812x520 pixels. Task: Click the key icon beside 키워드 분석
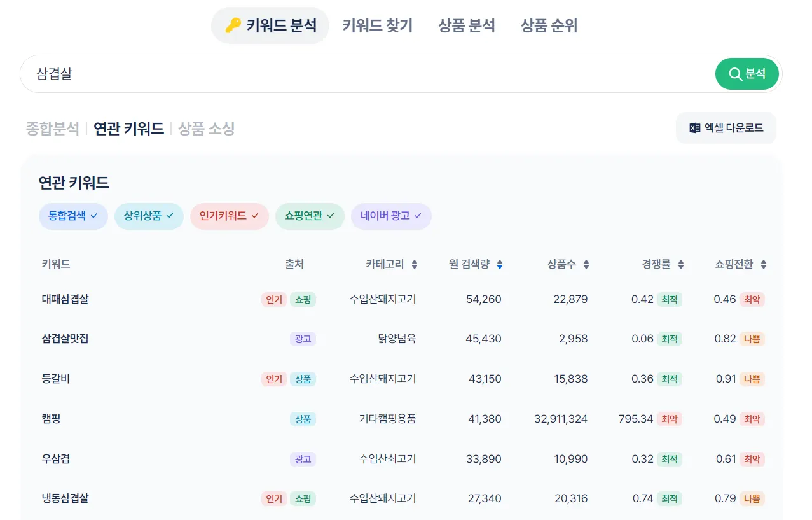[233, 25]
